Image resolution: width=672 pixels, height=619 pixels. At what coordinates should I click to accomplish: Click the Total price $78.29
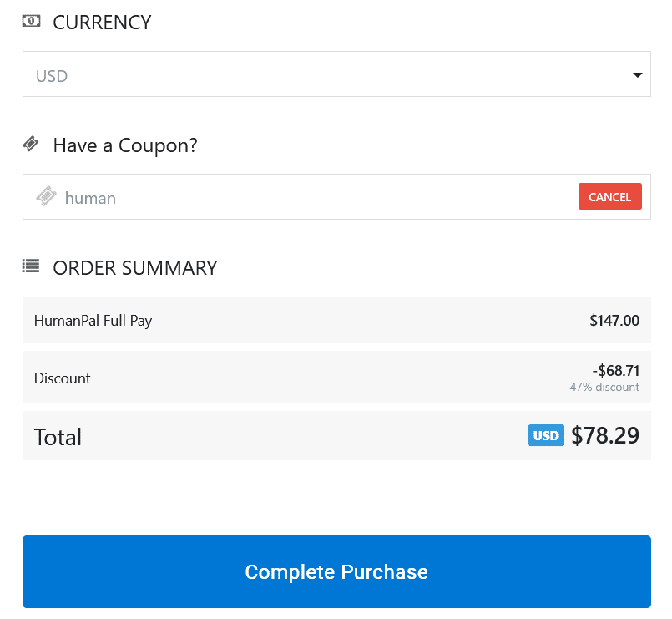[605, 435]
